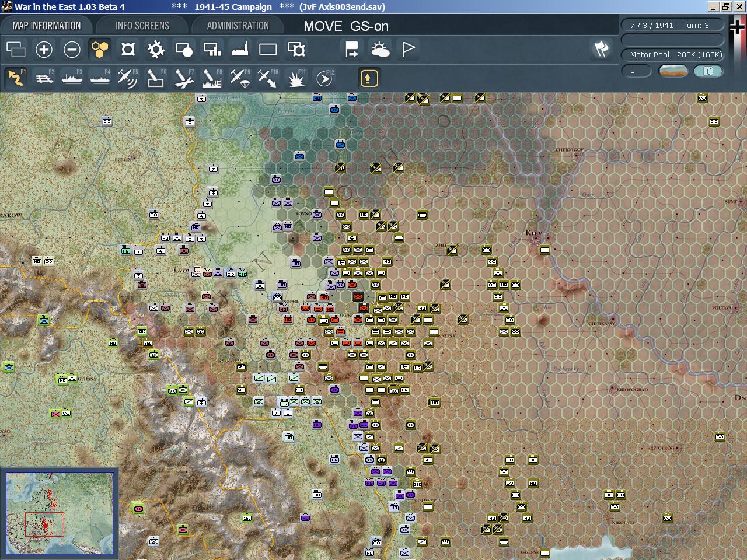This screenshot has width=747, height=560.
Task: Click the Cherkassy city label
Action: [601, 324]
